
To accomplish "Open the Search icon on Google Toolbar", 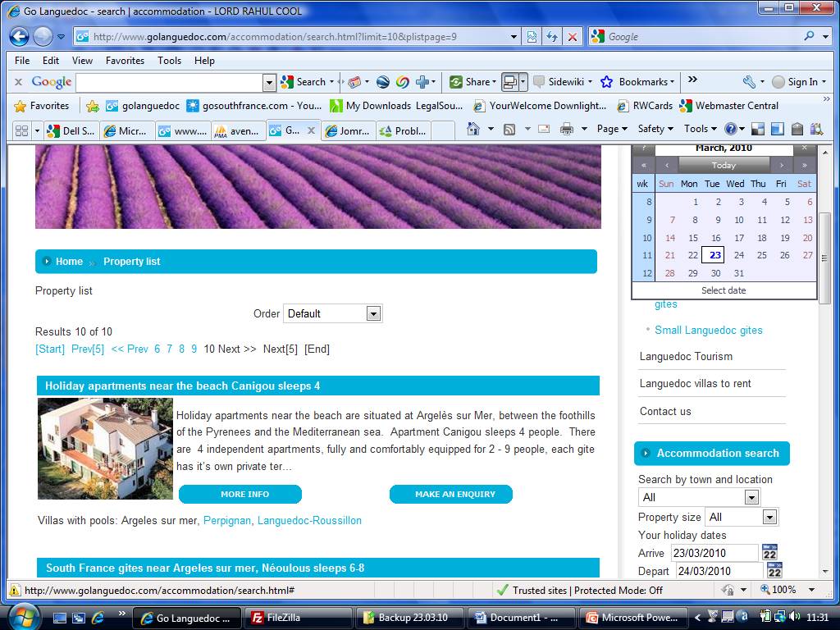I will pyautogui.click(x=286, y=82).
